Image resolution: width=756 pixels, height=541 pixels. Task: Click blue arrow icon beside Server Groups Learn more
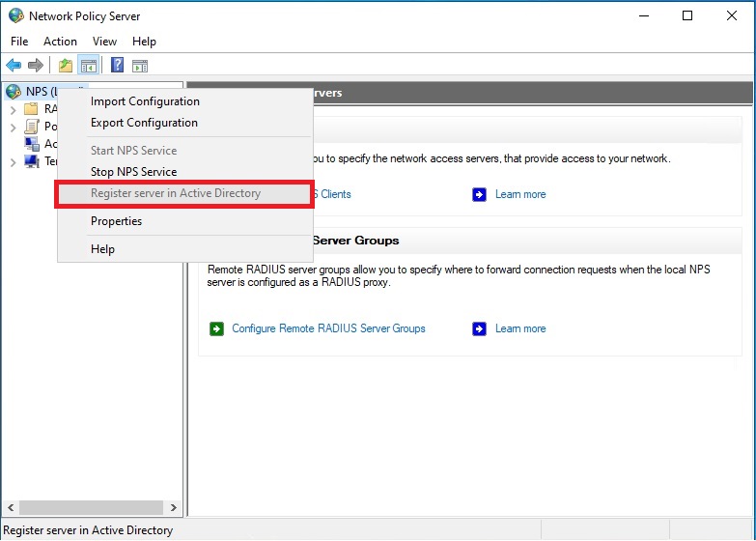(x=479, y=328)
